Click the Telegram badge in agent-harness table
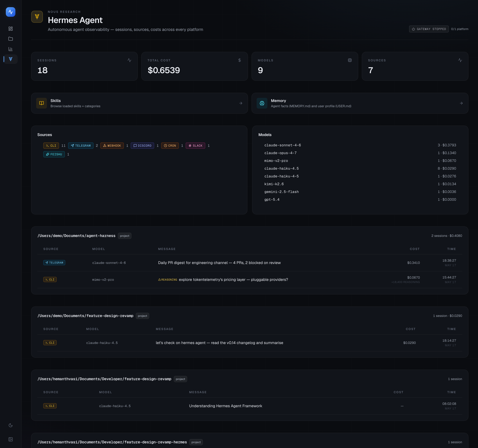478x448 pixels. pos(54,263)
